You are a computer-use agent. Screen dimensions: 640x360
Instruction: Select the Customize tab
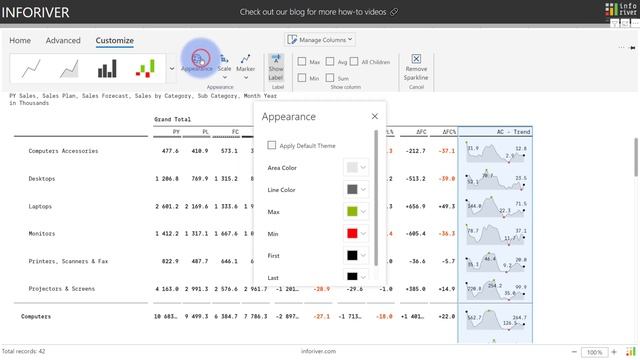tap(115, 40)
